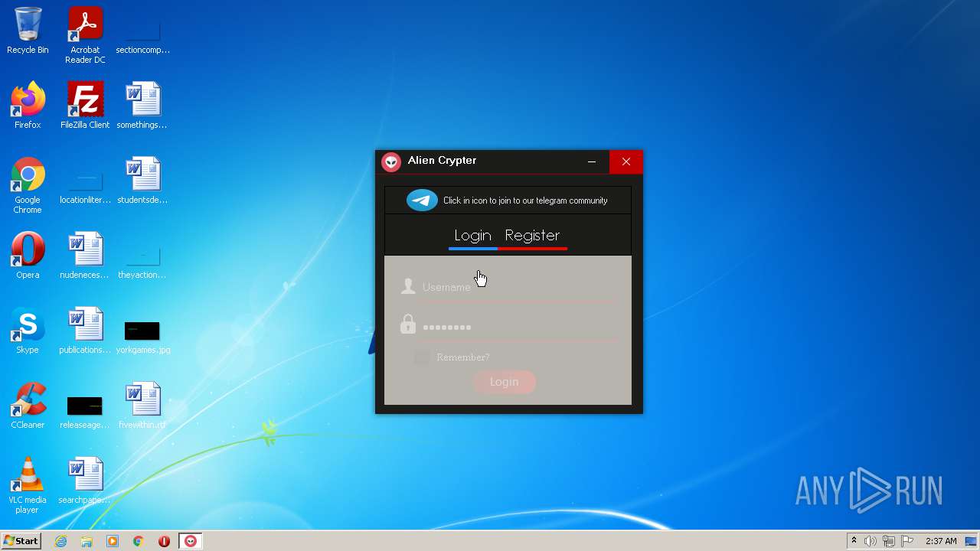
Task: Click the Login button
Action: (504, 382)
